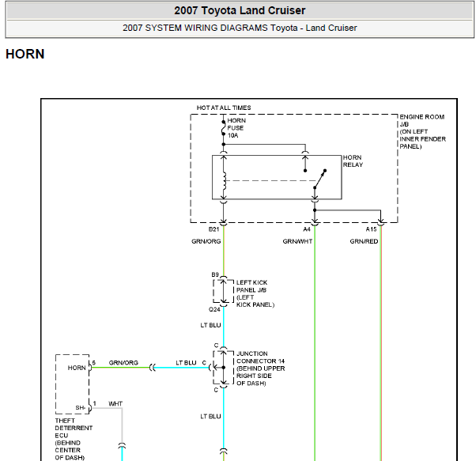Click the horn fuse symbol in the diagram

point(224,128)
